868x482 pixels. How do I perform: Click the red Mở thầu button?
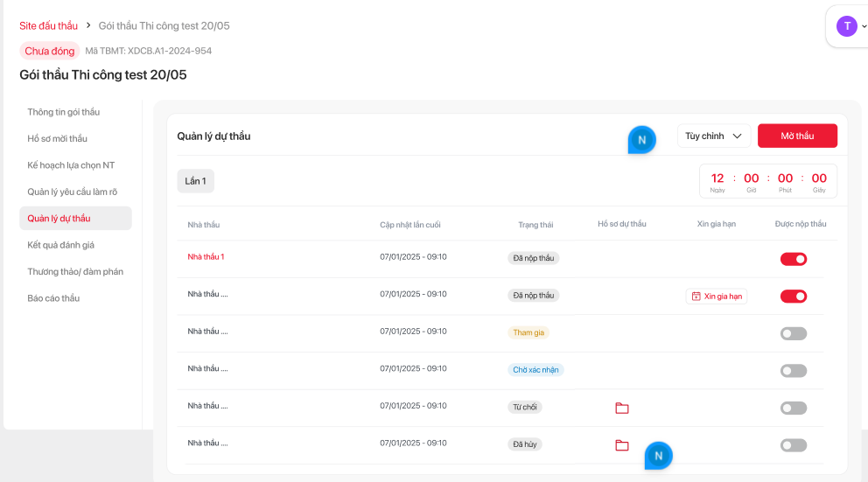797,136
